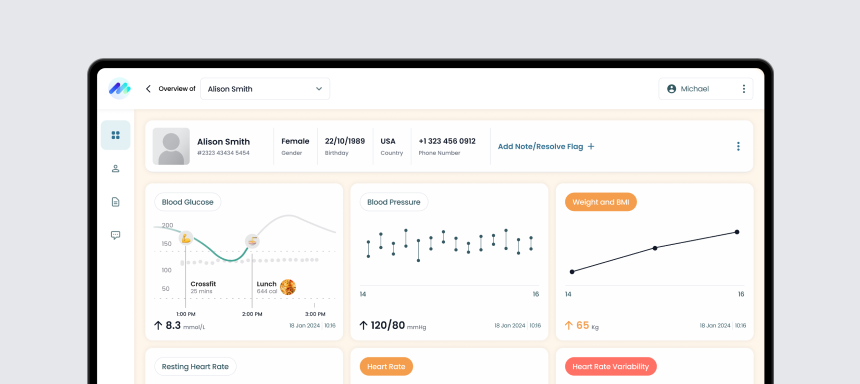Click the Lunch food photo thumbnail
Viewport: 860px width, 384px height.
click(288, 287)
